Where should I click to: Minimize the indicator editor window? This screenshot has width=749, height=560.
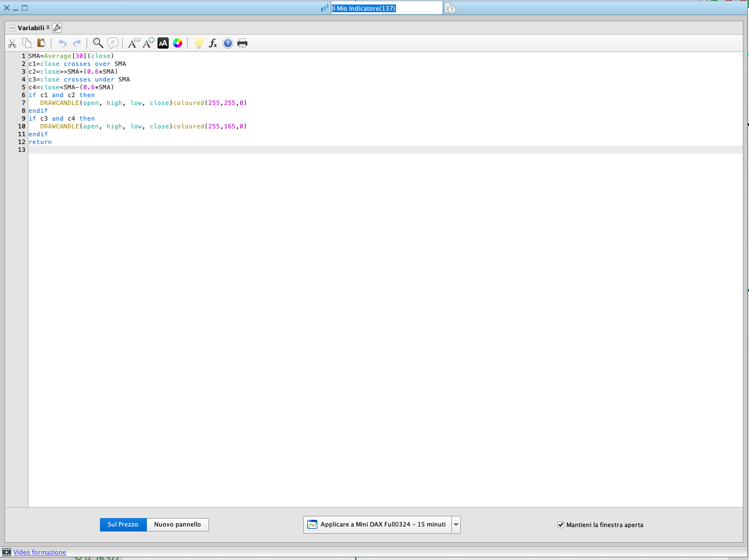(x=16, y=8)
